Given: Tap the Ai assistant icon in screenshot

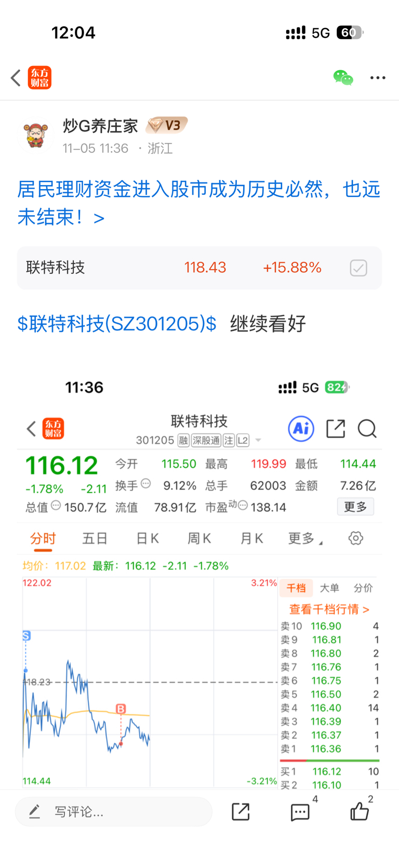Looking at the screenshot, I should click(301, 429).
